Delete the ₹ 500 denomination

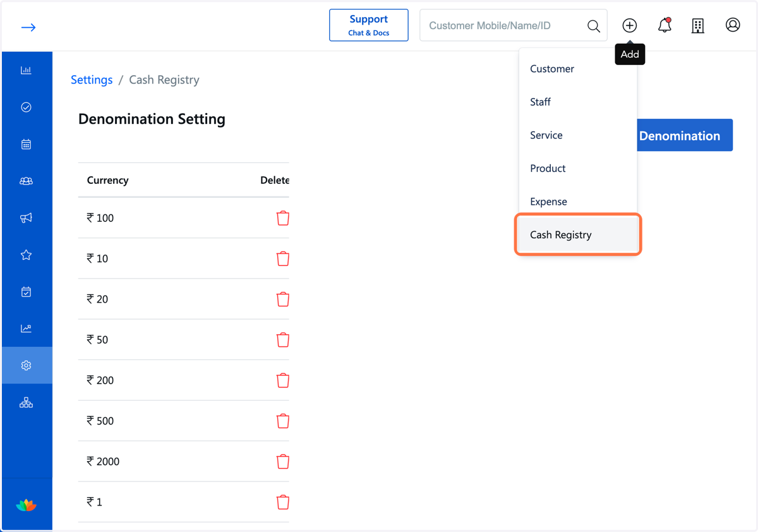tap(283, 421)
